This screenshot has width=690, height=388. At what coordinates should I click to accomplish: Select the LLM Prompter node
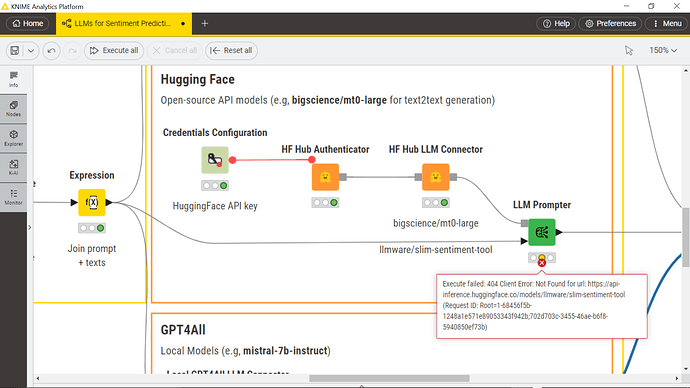click(542, 232)
